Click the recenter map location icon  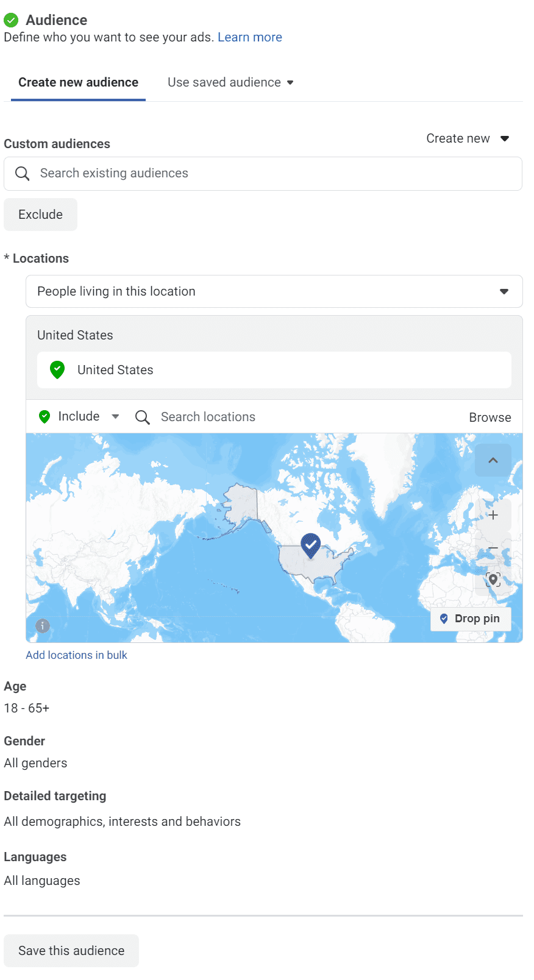click(x=493, y=580)
